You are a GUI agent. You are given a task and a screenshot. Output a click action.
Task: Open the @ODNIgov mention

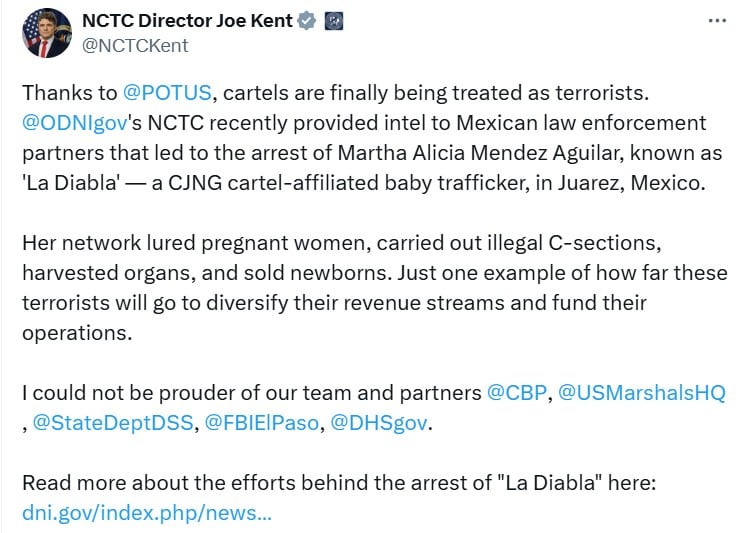[x=75, y=123]
